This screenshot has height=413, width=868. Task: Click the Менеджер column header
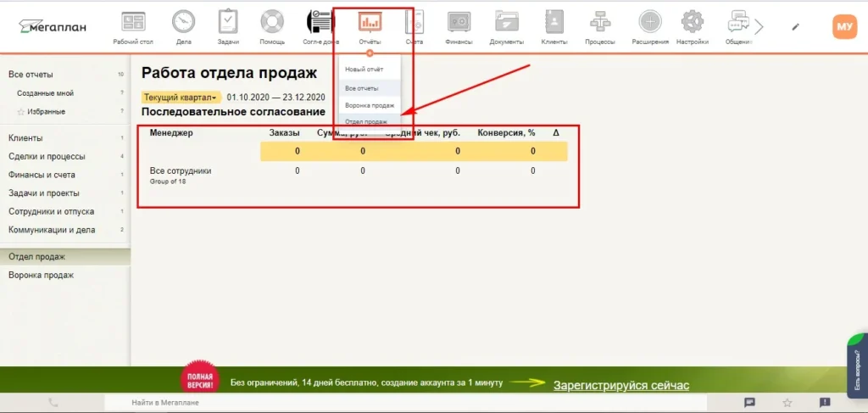pyautogui.click(x=171, y=133)
